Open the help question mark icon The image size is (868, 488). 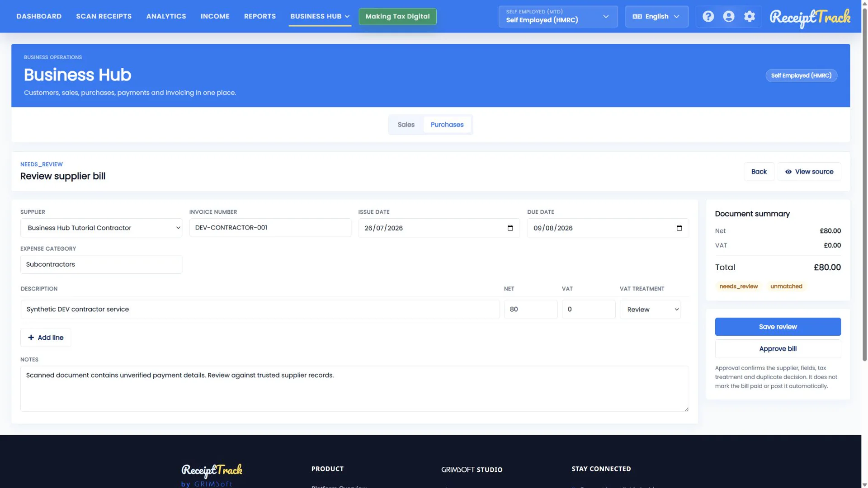(x=708, y=17)
